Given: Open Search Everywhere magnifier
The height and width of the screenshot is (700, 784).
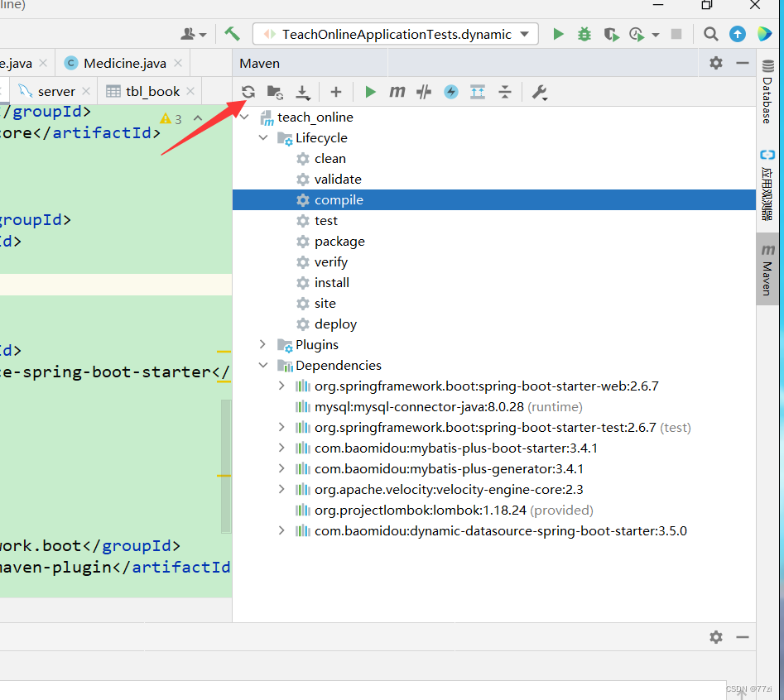Looking at the screenshot, I should (710, 34).
